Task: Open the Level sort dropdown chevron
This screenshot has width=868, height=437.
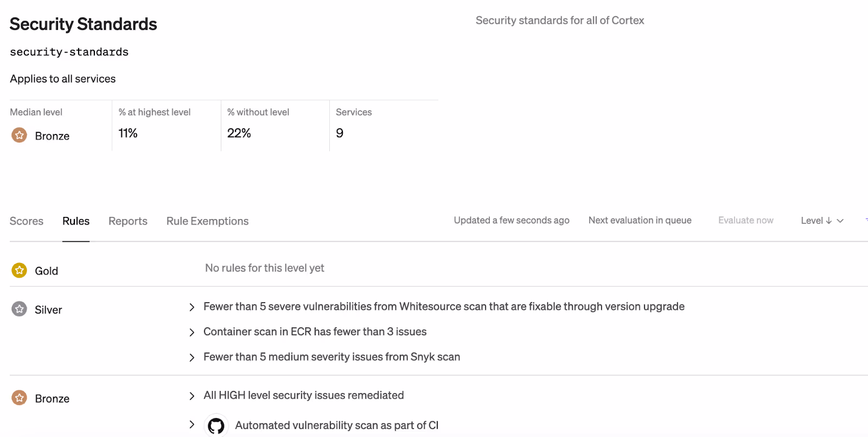Action: (x=840, y=221)
